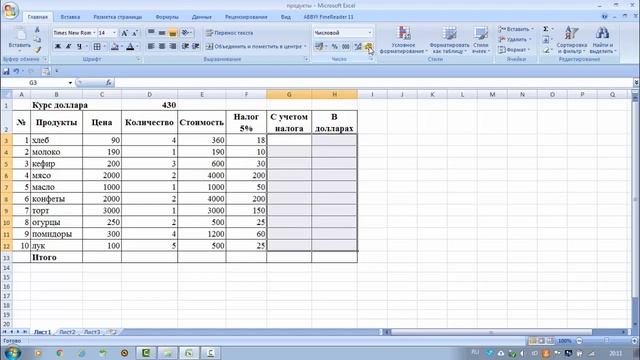
Task: Click the Format Painter brush icon
Action: tap(37, 49)
